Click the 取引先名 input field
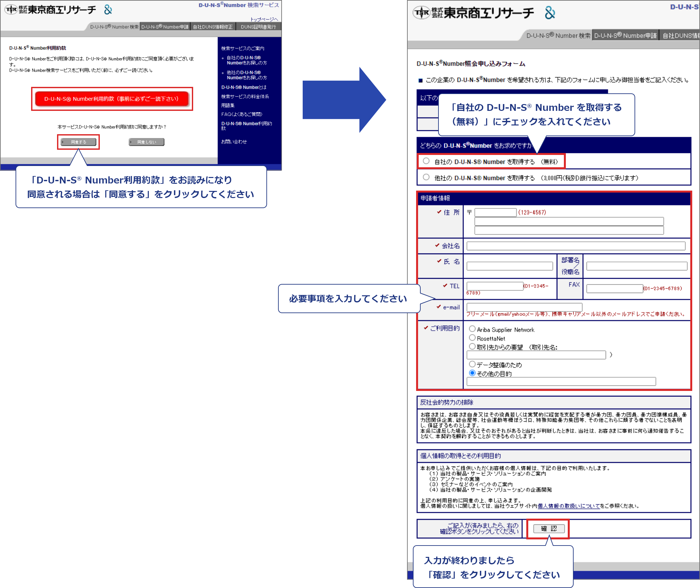This screenshot has width=700, height=588. point(536,355)
